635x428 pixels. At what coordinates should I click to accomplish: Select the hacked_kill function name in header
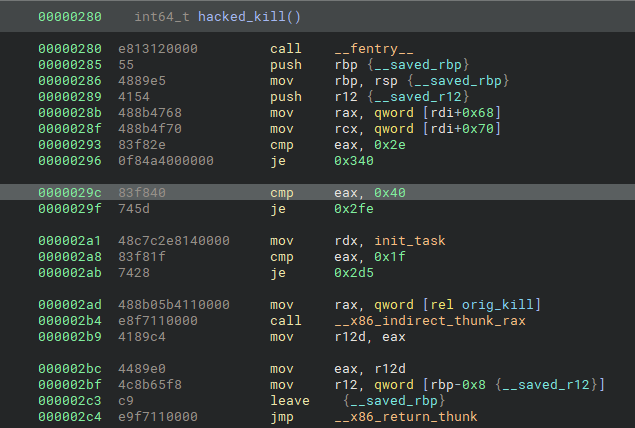pyautogui.click(x=241, y=17)
